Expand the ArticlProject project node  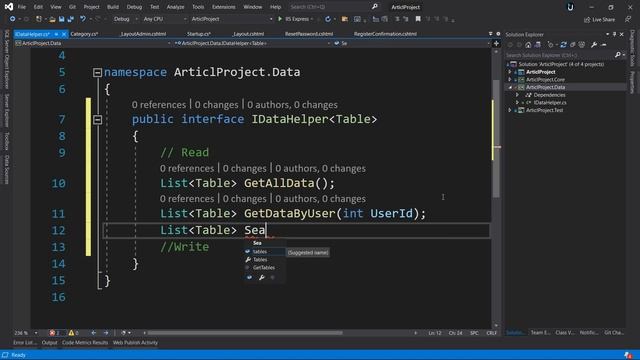tap(510, 72)
